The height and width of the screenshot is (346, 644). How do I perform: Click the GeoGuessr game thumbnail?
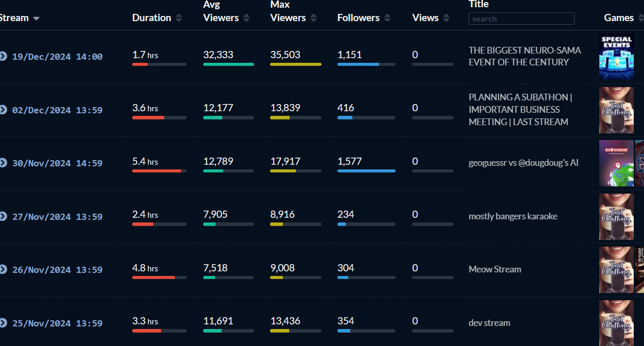tap(616, 163)
